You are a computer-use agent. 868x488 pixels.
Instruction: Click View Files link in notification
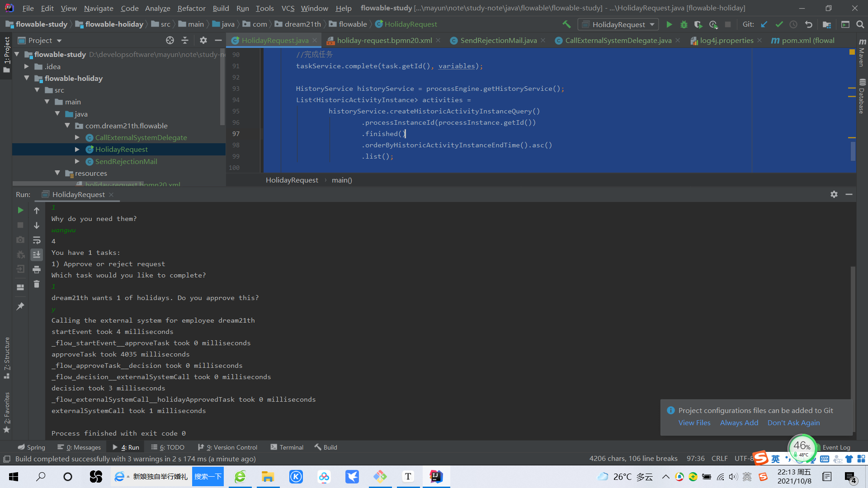(694, 422)
